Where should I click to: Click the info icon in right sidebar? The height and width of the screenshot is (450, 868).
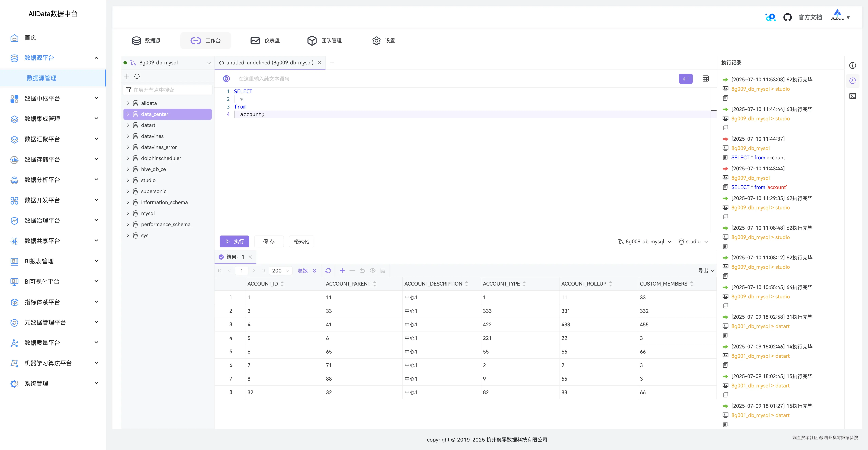point(853,65)
